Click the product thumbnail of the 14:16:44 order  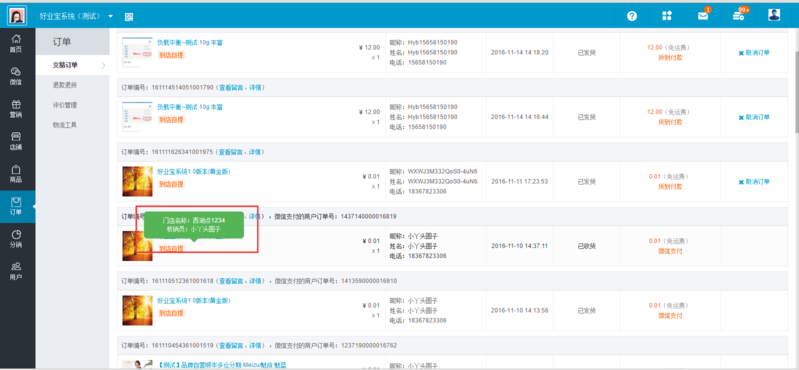pos(137,117)
